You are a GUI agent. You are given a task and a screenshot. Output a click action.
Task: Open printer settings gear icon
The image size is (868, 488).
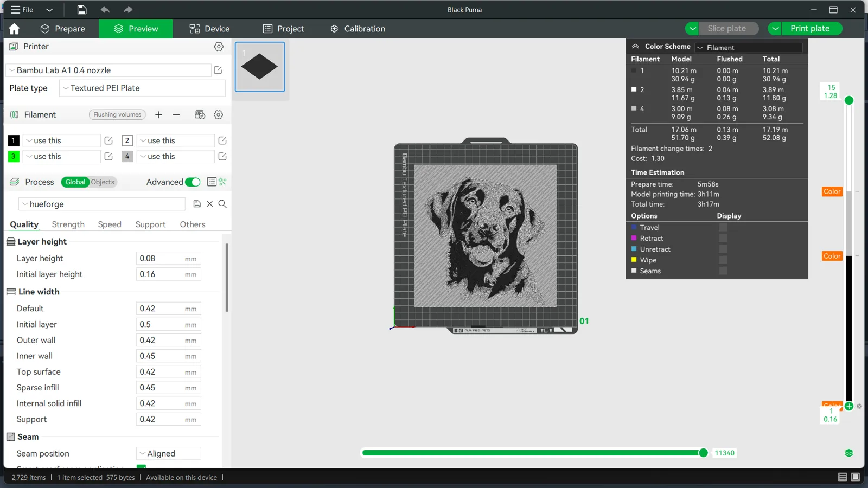pyautogui.click(x=219, y=47)
